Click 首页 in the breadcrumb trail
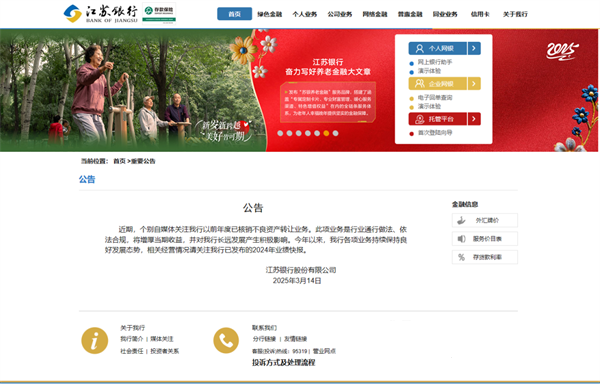Viewport: 600px width, 384px height. (119, 161)
